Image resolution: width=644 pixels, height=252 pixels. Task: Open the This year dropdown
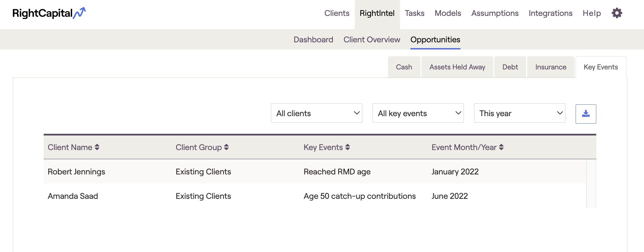click(520, 113)
